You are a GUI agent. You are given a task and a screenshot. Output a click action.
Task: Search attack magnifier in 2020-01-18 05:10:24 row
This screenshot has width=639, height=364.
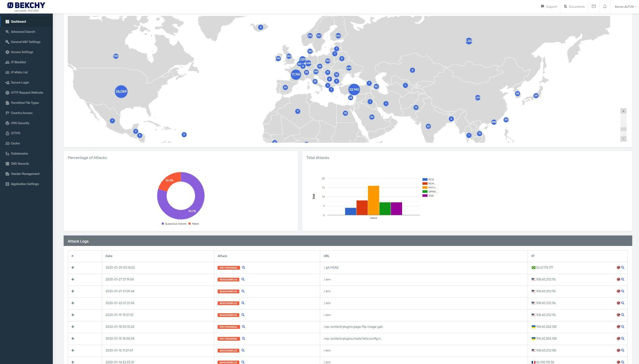click(x=243, y=327)
